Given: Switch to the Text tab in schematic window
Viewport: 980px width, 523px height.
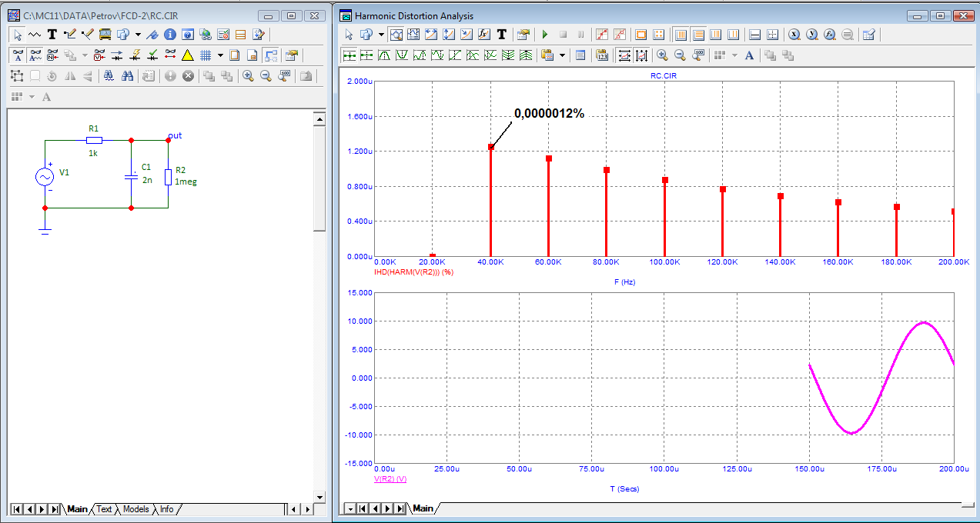Looking at the screenshot, I should coord(104,509).
